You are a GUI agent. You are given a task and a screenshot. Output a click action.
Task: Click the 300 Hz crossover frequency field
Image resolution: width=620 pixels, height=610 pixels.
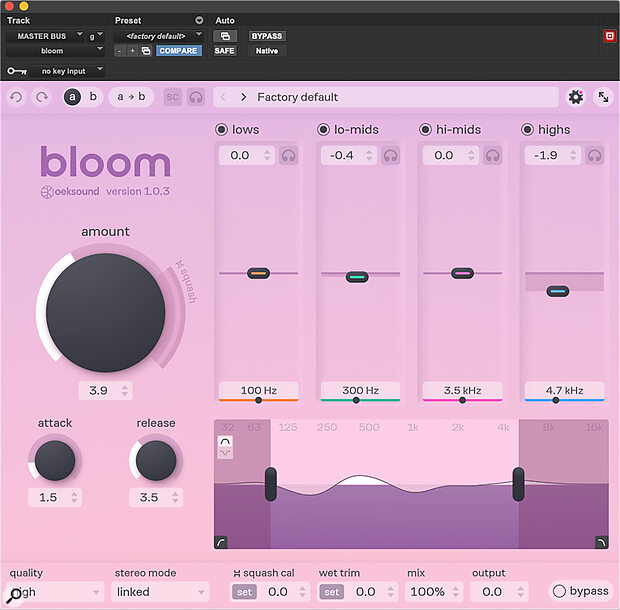click(x=360, y=390)
